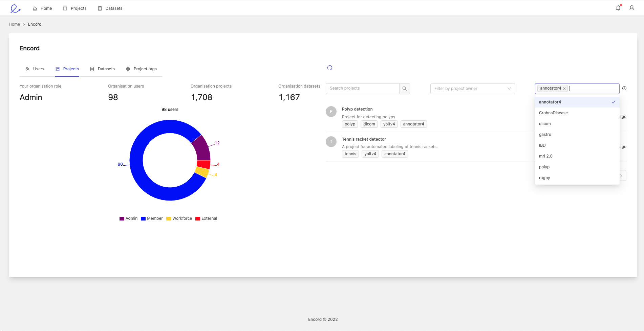Click the Encord logo icon

click(15, 8)
